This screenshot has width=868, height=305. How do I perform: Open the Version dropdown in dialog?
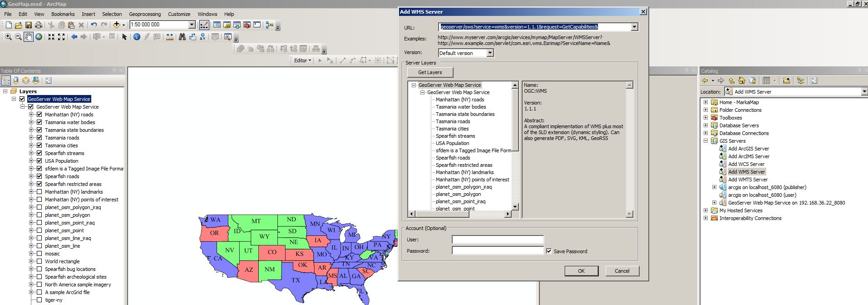pos(490,53)
